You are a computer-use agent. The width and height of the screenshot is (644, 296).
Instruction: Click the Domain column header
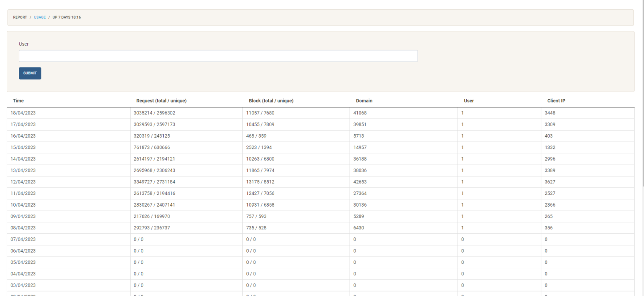tap(364, 101)
